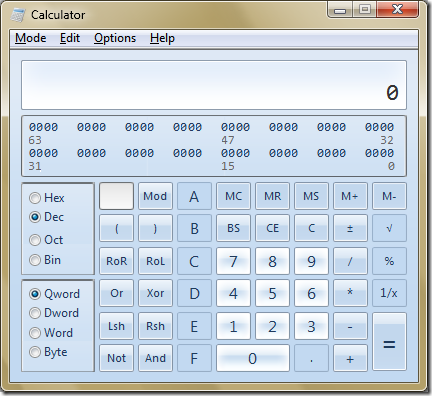This screenshot has width=432, height=396.
Task: Click the digit 9 key
Action: pos(311,261)
